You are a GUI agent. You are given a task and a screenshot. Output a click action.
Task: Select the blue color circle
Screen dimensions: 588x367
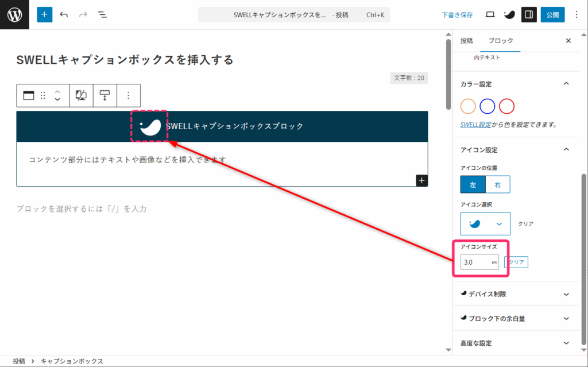coord(487,106)
